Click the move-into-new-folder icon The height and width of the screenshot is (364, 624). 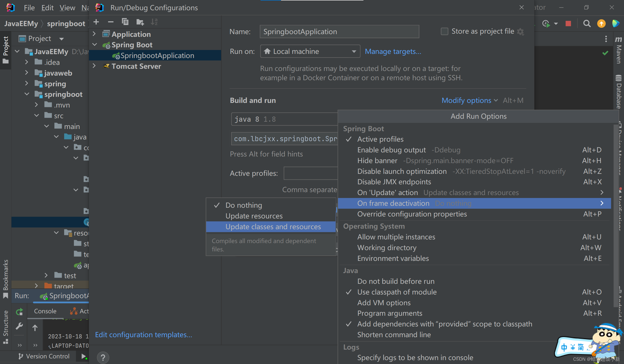(x=140, y=22)
